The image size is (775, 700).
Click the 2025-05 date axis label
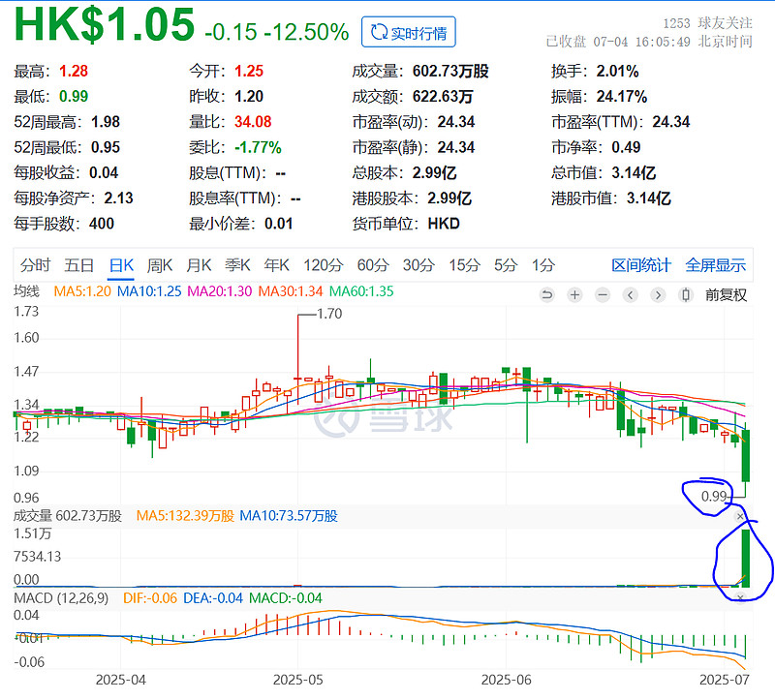click(298, 680)
